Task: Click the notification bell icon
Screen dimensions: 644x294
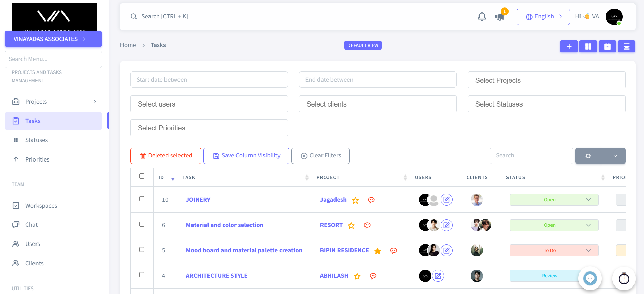Action: [482, 17]
